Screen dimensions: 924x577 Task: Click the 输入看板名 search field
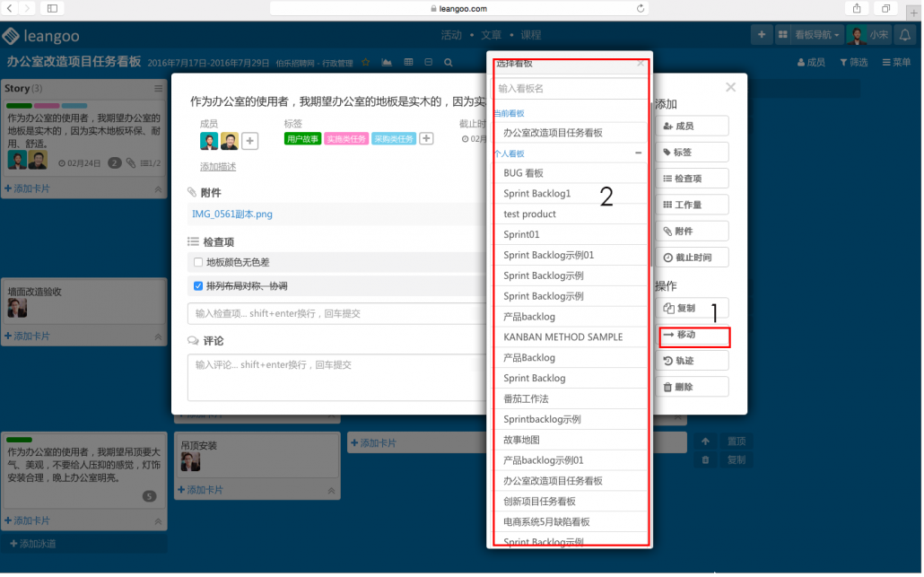[571, 89]
